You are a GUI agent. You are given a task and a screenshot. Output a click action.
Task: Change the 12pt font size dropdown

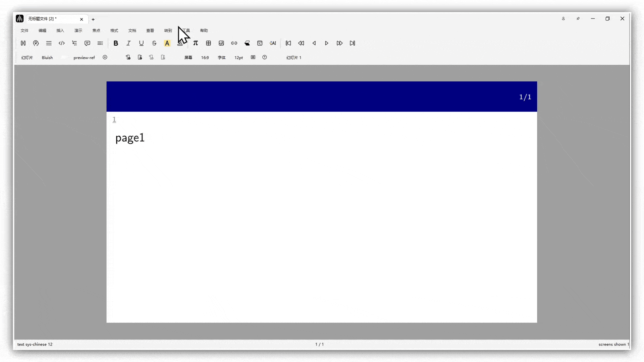[238, 58]
